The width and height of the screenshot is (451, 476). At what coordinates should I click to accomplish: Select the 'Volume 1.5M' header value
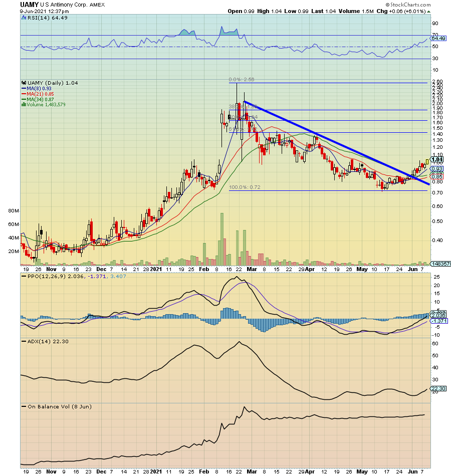[x=356, y=11]
